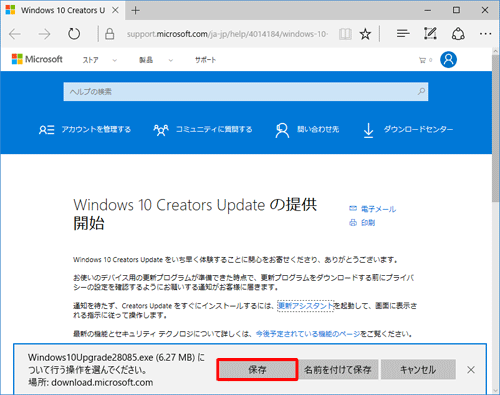Screen dimensions: 500x395
Task: Open the 更新アシスタント link
Action: click(x=306, y=306)
